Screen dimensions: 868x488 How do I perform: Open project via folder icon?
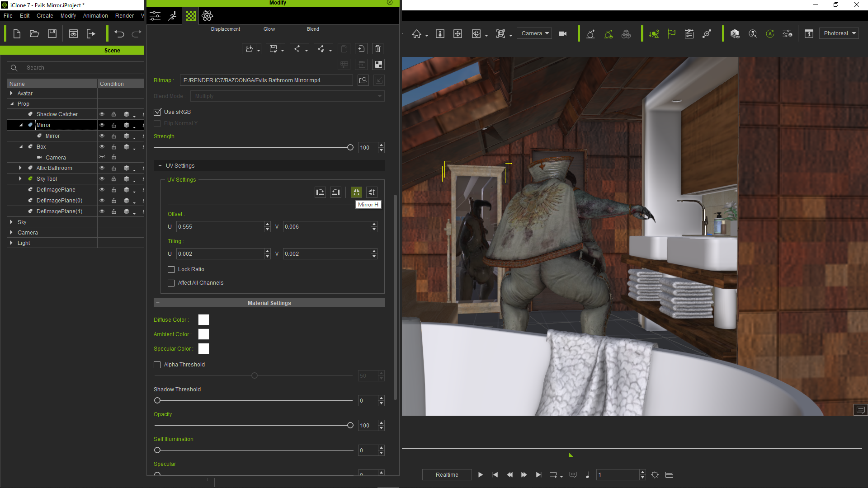click(x=34, y=34)
